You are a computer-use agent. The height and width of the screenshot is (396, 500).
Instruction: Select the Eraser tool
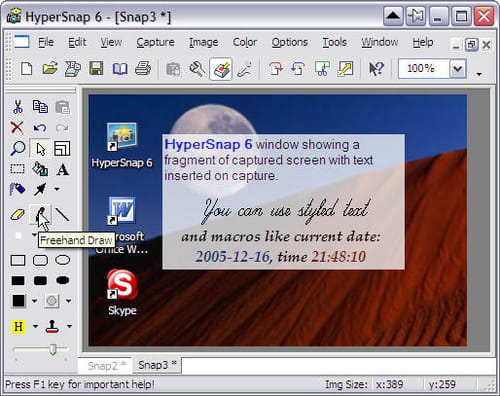coord(17,214)
